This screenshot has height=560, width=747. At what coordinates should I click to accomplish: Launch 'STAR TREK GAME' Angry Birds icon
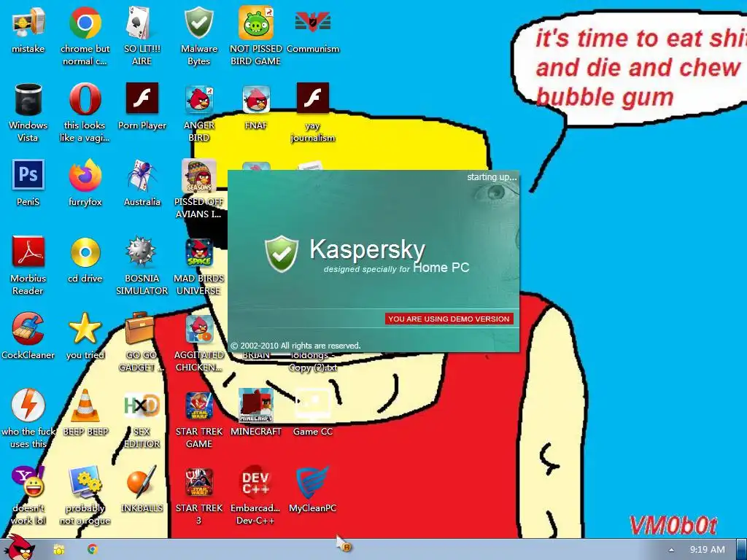pyautogui.click(x=198, y=405)
